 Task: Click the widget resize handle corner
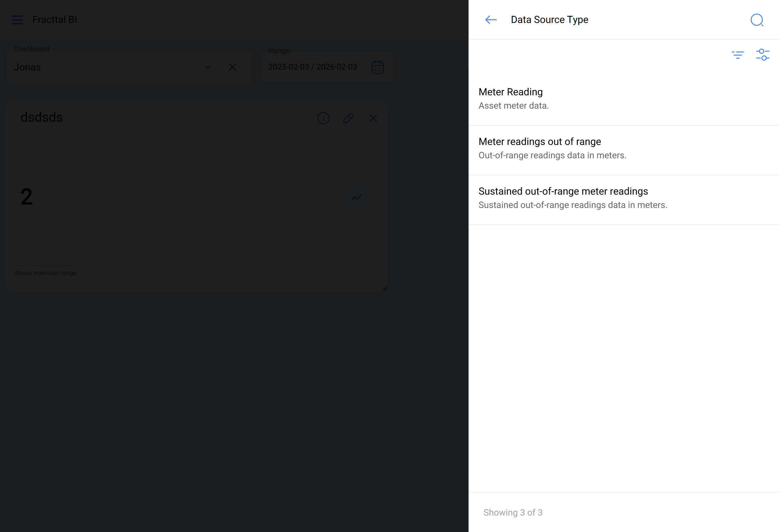(x=385, y=288)
